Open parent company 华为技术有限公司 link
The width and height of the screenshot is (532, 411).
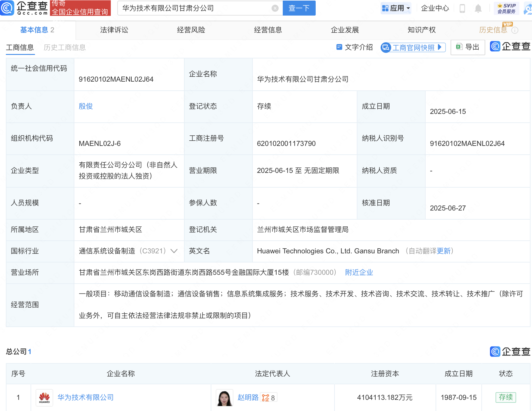tap(86, 397)
